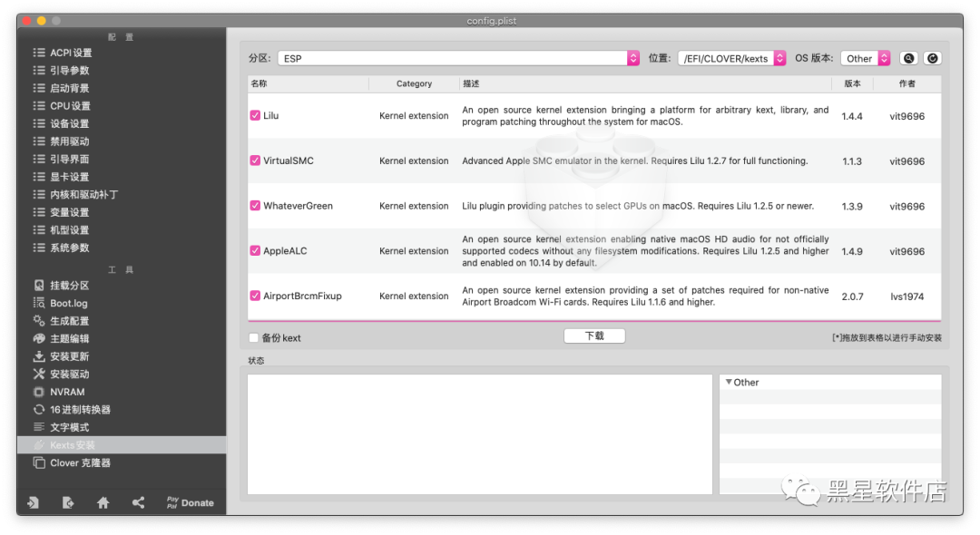
Task: Click the 引导参数 list icon
Action: 39,70
